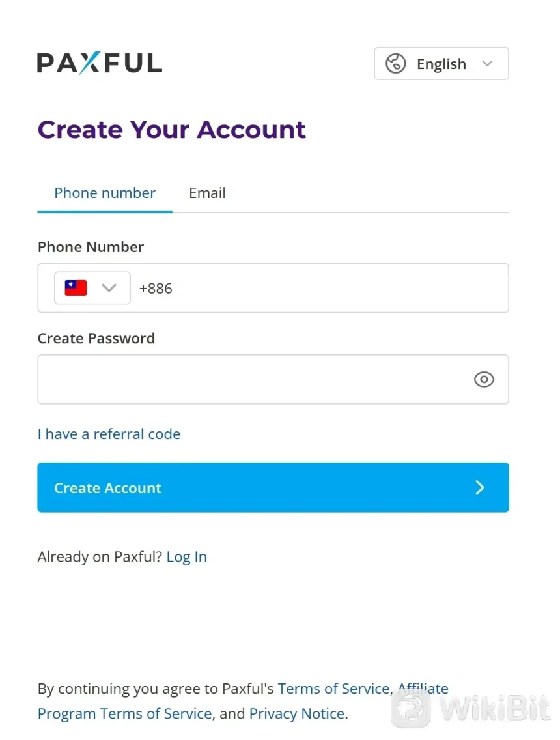Open the English language dropdown chevron
This screenshot has width=560, height=740.
[x=487, y=64]
